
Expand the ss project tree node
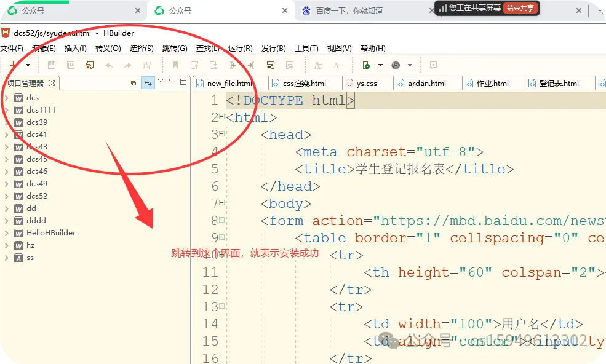click(6, 258)
